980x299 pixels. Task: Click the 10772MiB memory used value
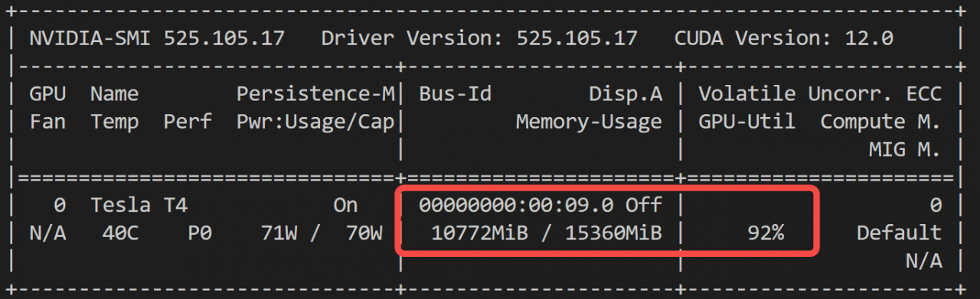479,232
